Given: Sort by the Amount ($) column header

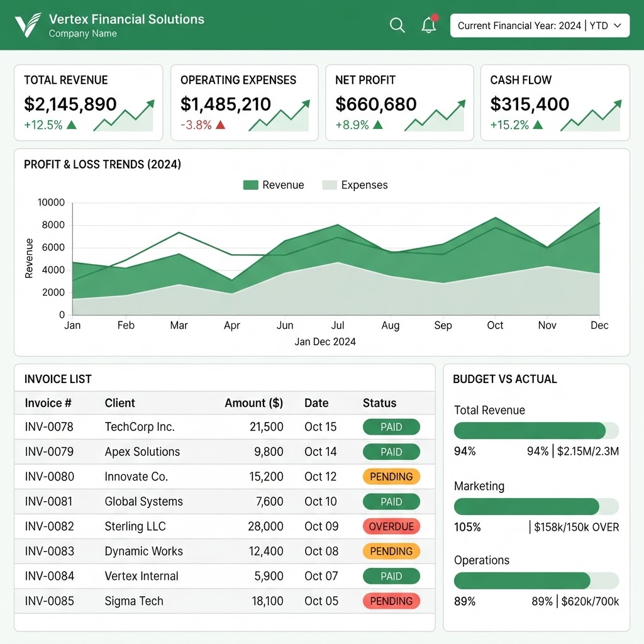Looking at the screenshot, I should (254, 403).
